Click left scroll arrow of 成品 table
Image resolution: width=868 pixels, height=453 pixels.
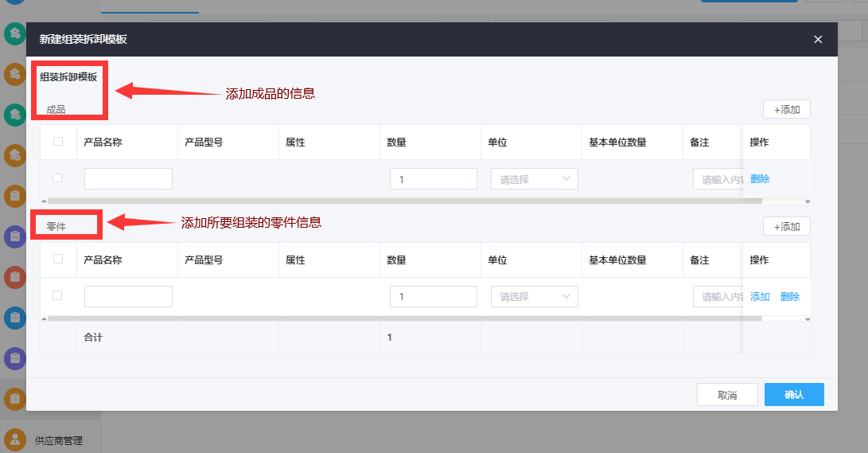tap(45, 201)
